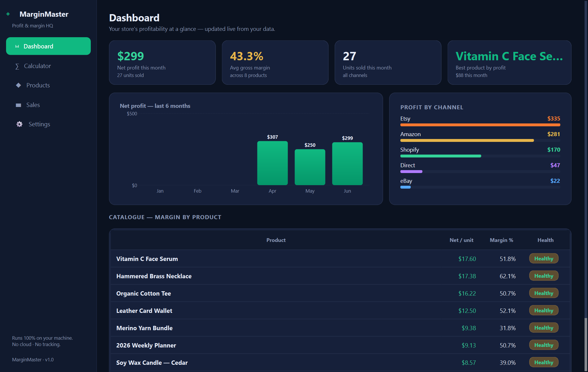Click the Net / unit column header
Image resolution: width=588 pixels, height=372 pixels.
tap(461, 240)
